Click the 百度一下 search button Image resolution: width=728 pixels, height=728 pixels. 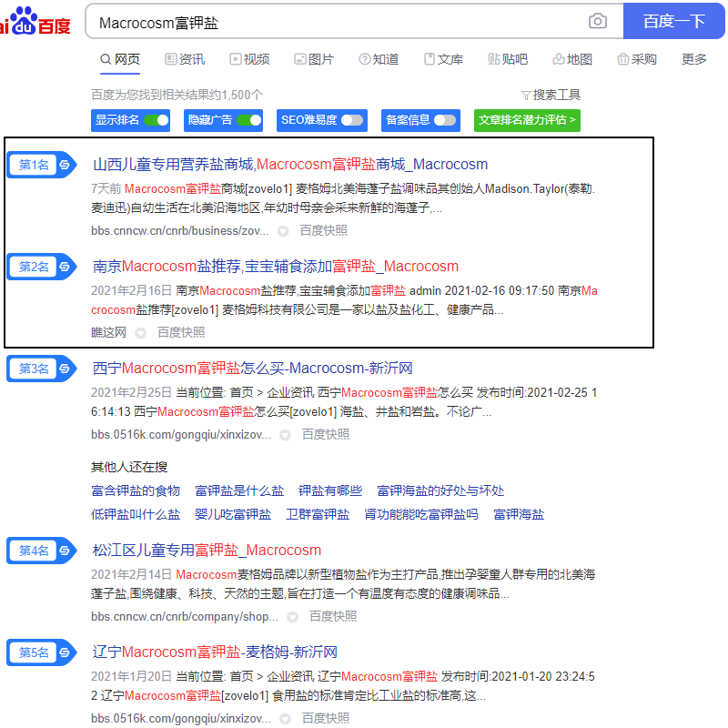pos(673,21)
